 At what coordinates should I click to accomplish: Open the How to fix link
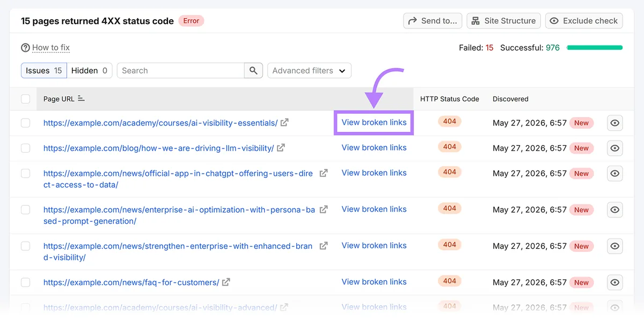click(51, 48)
